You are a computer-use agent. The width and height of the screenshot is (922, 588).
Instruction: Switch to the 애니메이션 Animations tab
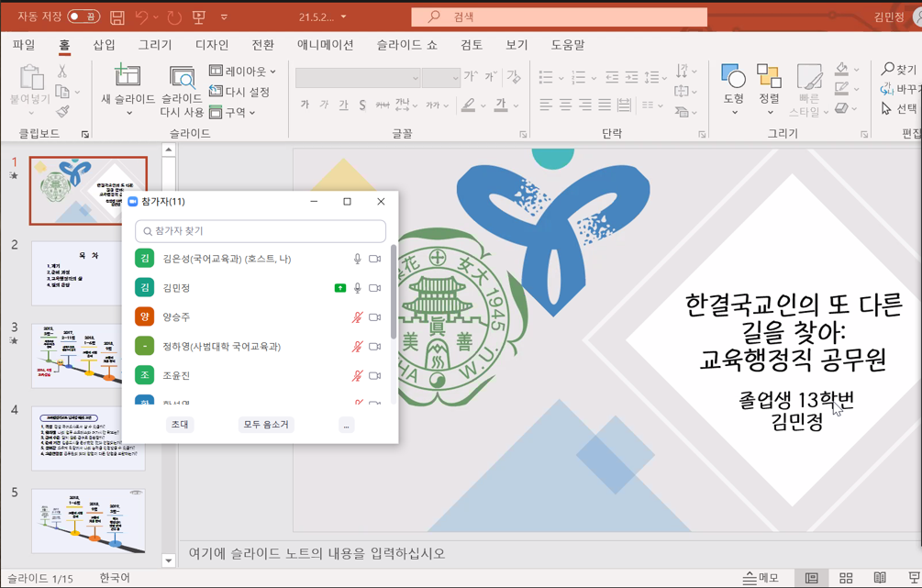coord(325,45)
